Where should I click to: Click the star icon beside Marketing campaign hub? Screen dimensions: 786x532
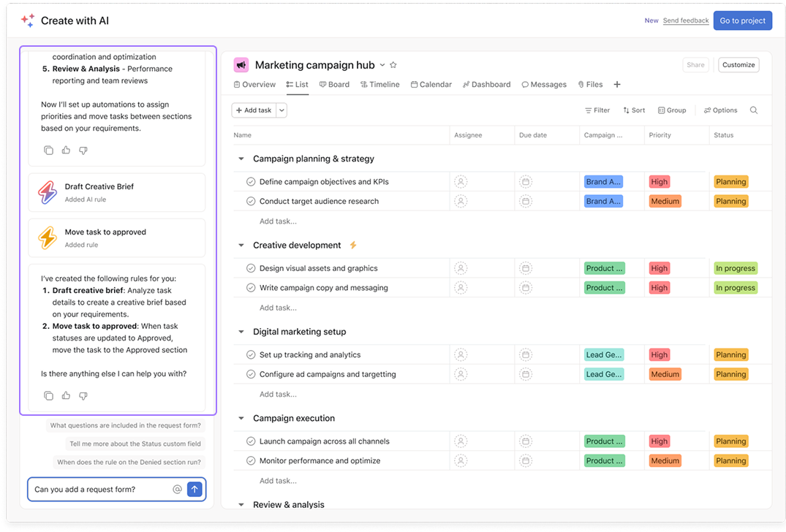pos(393,65)
